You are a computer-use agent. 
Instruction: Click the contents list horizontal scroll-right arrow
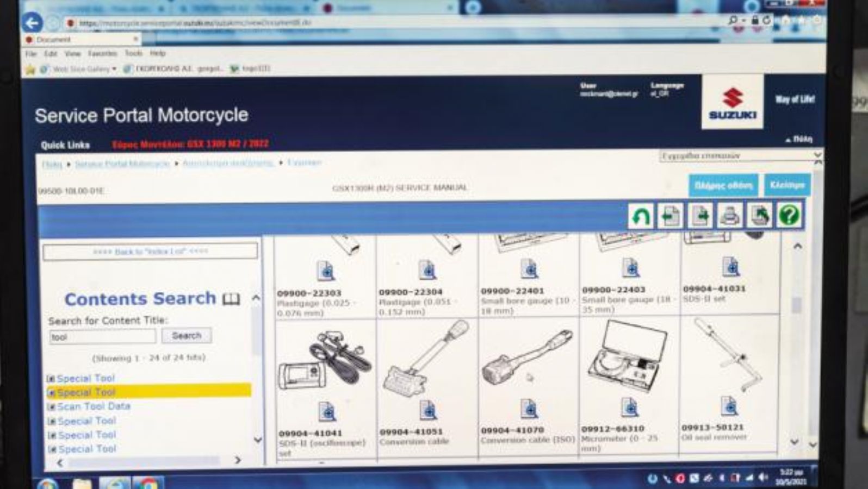pyautogui.click(x=238, y=460)
